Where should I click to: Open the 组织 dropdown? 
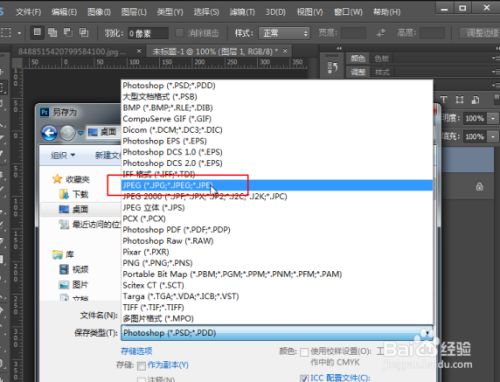click(62, 155)
